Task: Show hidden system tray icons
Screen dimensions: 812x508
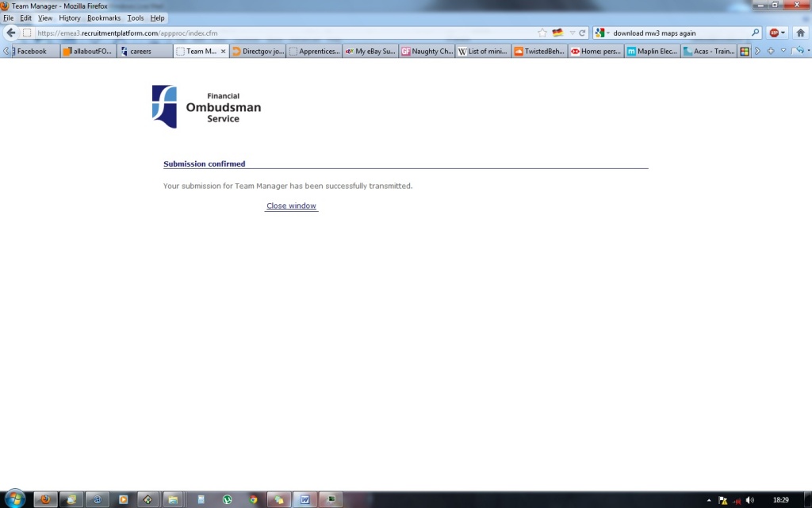Action: [x=709, y=500]
